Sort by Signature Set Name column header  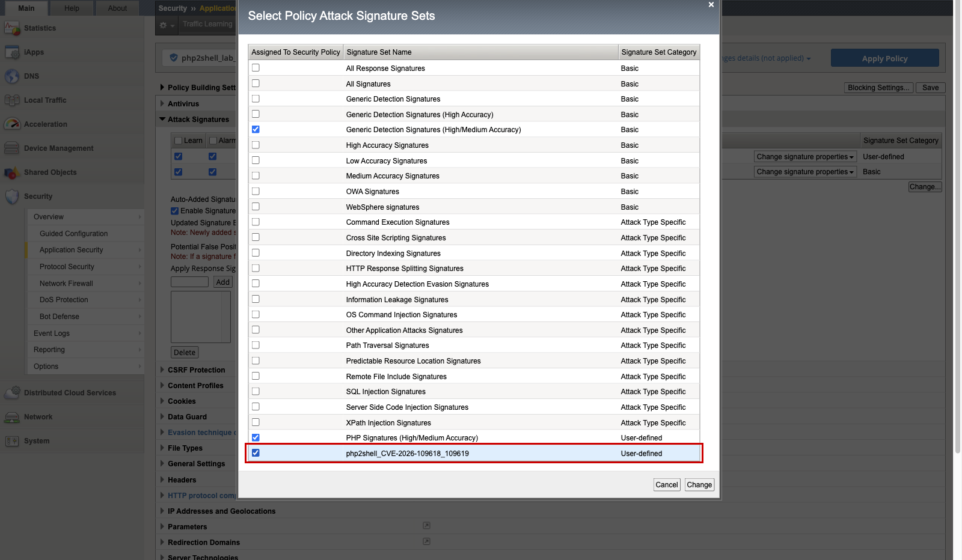click(x=480, y=52)
